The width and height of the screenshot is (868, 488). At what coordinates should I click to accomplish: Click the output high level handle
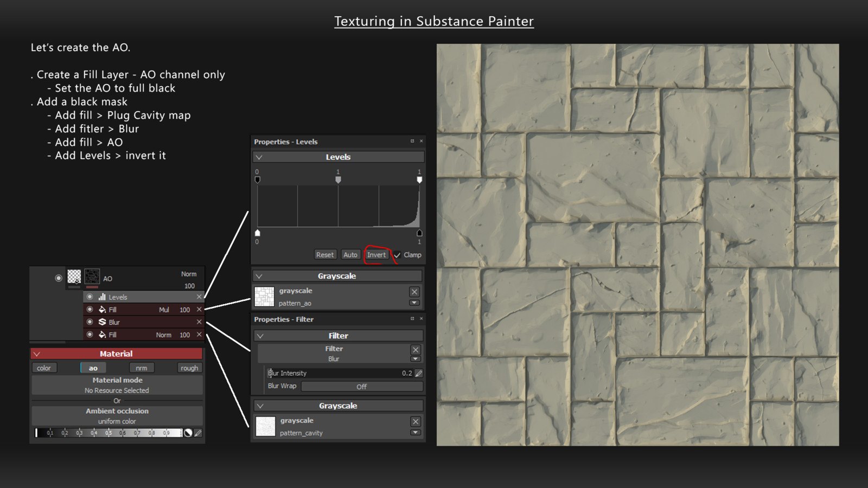click(x=419, y=233)
